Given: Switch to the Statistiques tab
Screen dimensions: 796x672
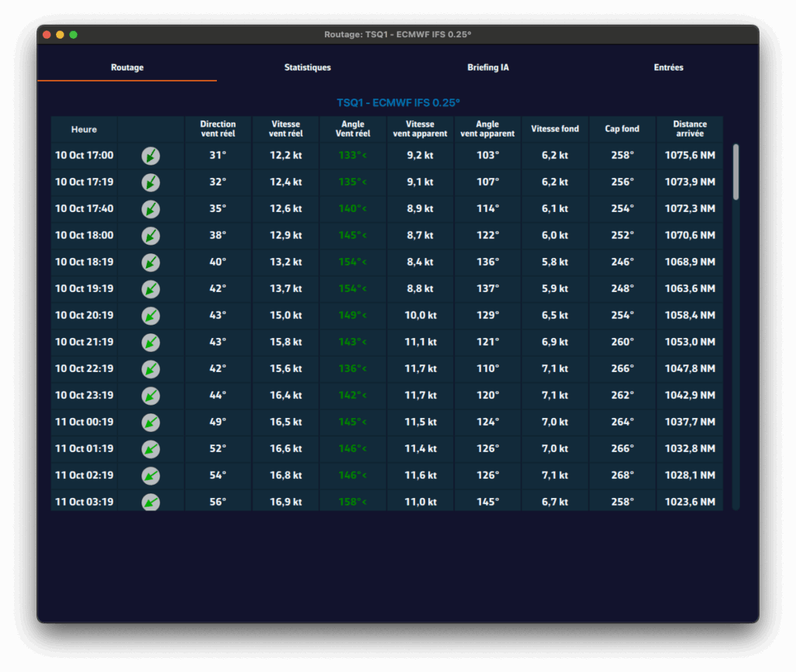Looking at the screenshot, I should click(307, 68).
